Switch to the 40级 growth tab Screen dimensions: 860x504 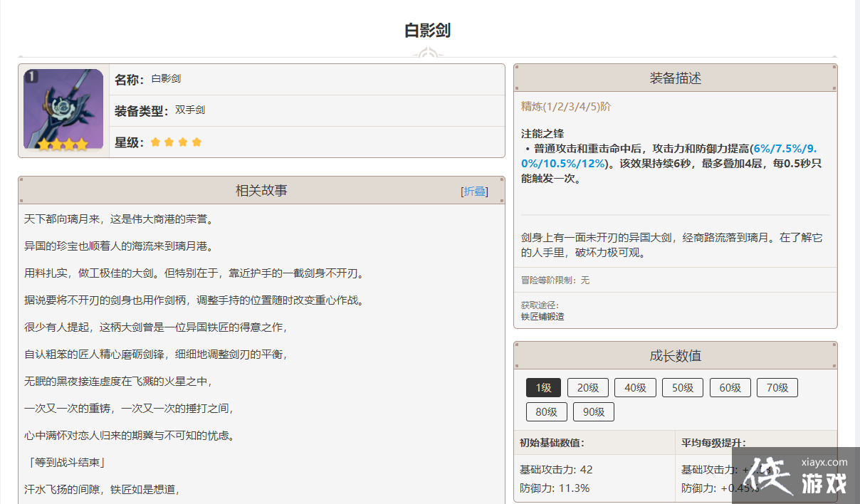tap(635, 388)
